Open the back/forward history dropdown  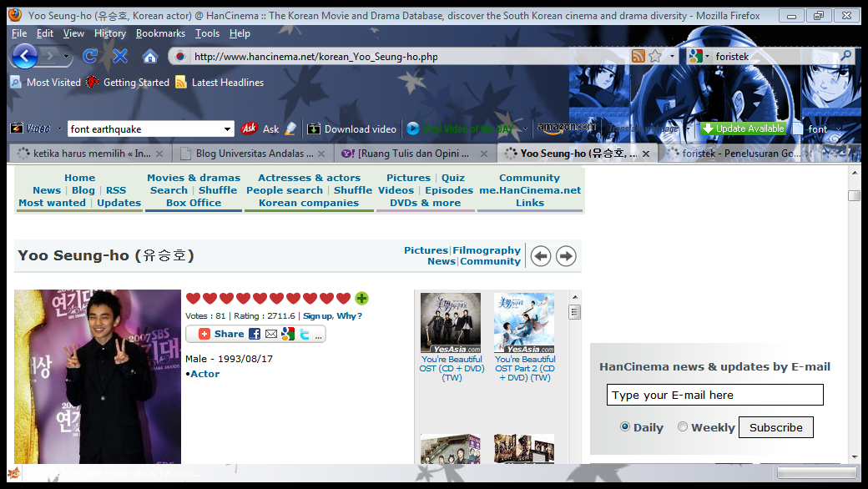67,56
